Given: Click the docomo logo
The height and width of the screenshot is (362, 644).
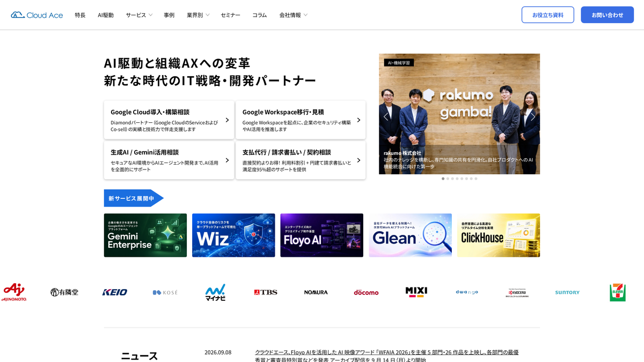Looking at the screenshot, I should 366,292.
